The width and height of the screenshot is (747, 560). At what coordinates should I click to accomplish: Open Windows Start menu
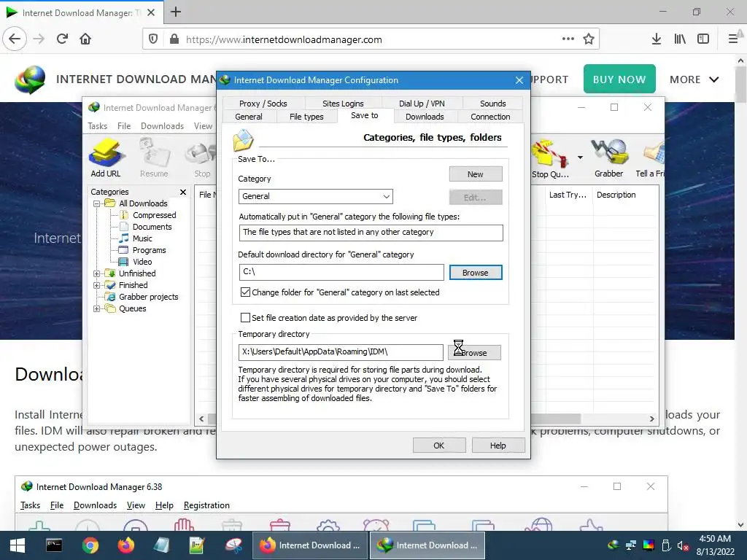pos(18,545)
